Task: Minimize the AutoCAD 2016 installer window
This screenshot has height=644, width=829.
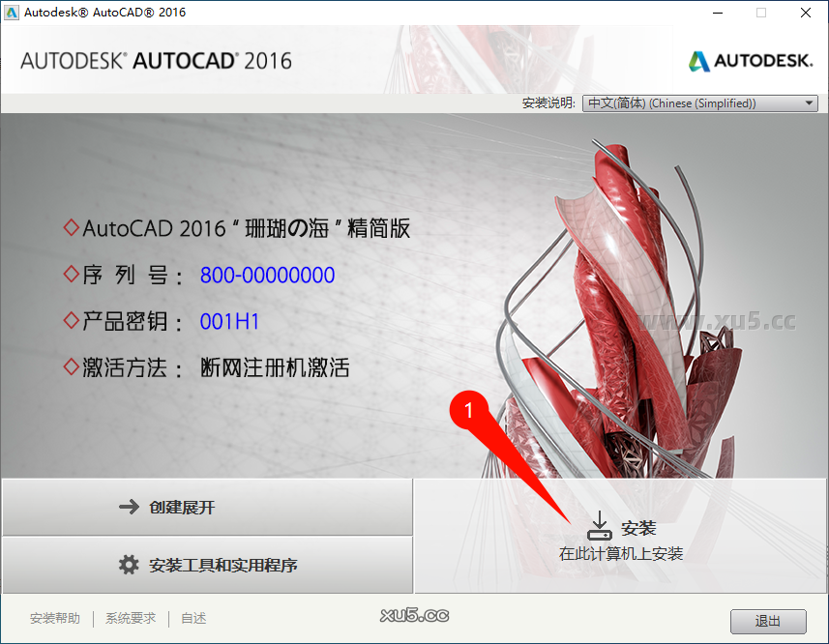Action: [716, 13]
